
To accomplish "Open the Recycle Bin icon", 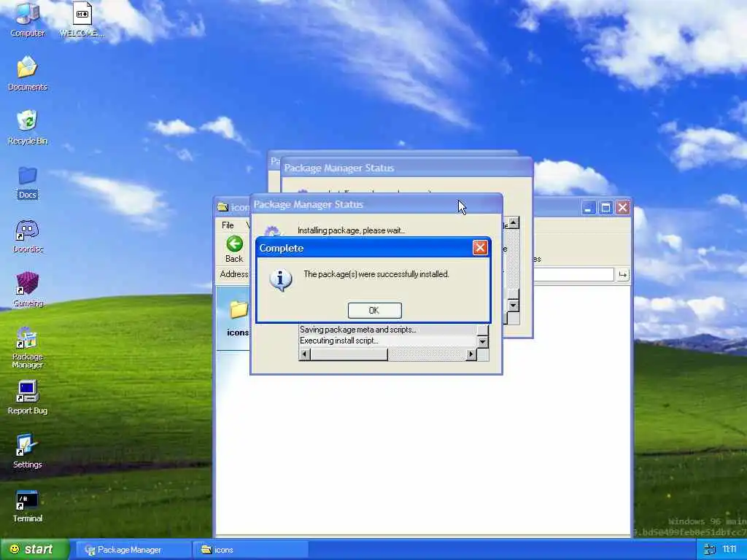I will (27, 127).
